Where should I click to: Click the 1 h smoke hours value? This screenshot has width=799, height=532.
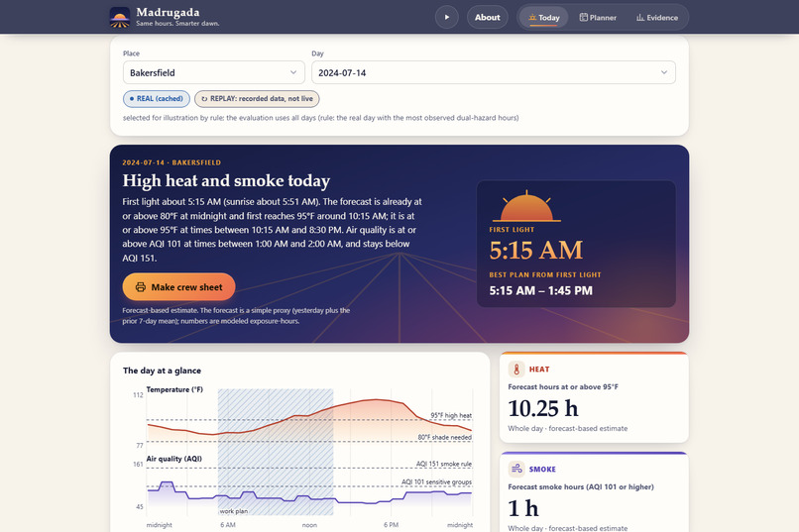coord(523,508)
